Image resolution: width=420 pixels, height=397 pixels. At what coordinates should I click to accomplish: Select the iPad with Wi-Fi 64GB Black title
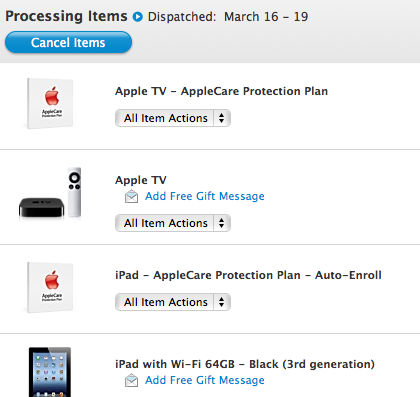(245, 364)
